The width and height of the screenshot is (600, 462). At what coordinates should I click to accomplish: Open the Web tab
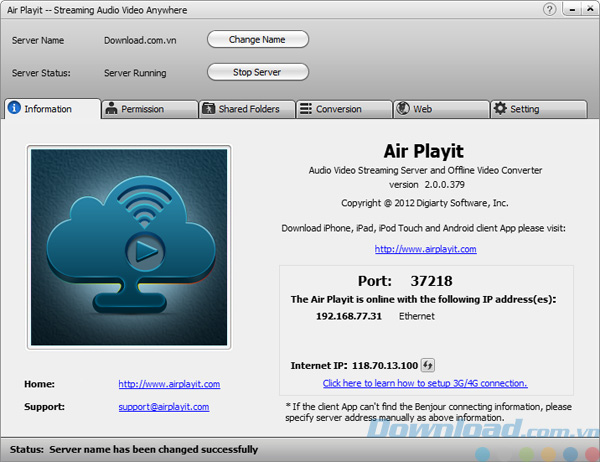(422, 109)
